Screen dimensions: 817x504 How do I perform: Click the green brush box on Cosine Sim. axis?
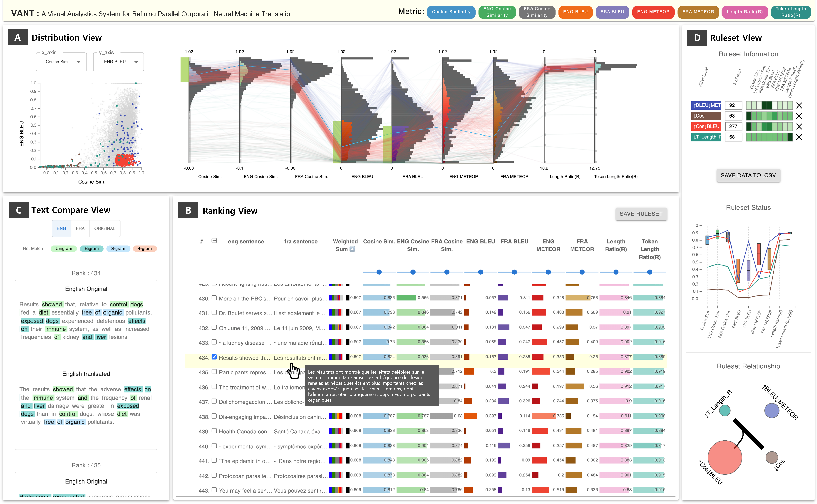click(185, 70)
